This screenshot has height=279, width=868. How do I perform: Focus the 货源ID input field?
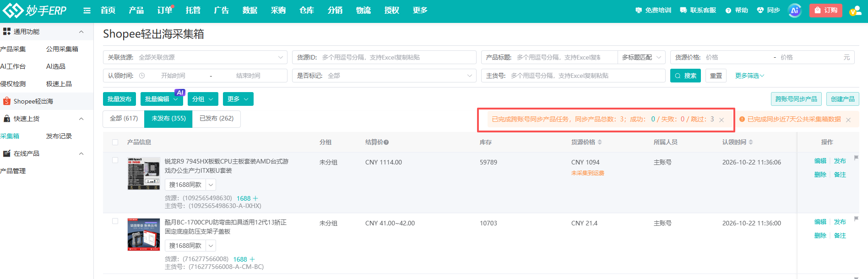click(384, 57)
